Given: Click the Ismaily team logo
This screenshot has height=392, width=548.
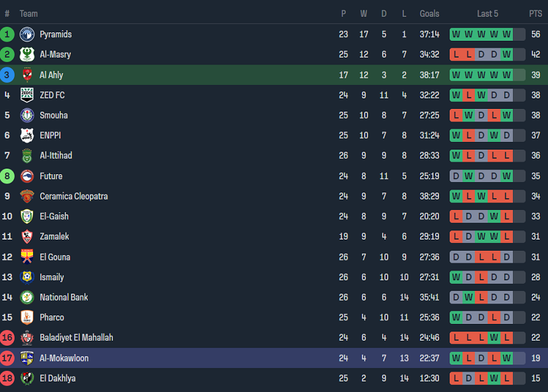Looking at the screenshot, I should (x=27, y=277).
